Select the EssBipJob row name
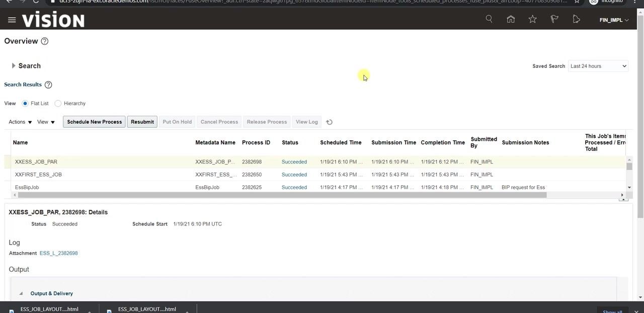This screenshot has height=313, width=644. click(27, 187)
